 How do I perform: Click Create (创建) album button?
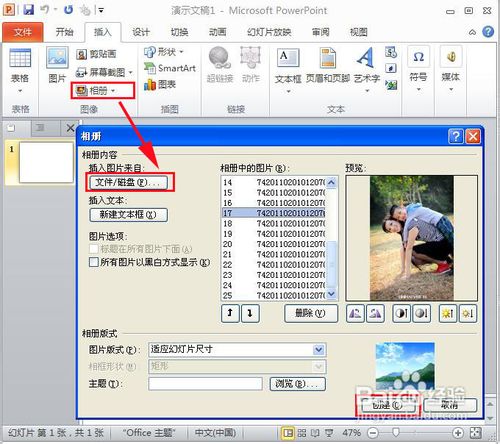[388, 405]
